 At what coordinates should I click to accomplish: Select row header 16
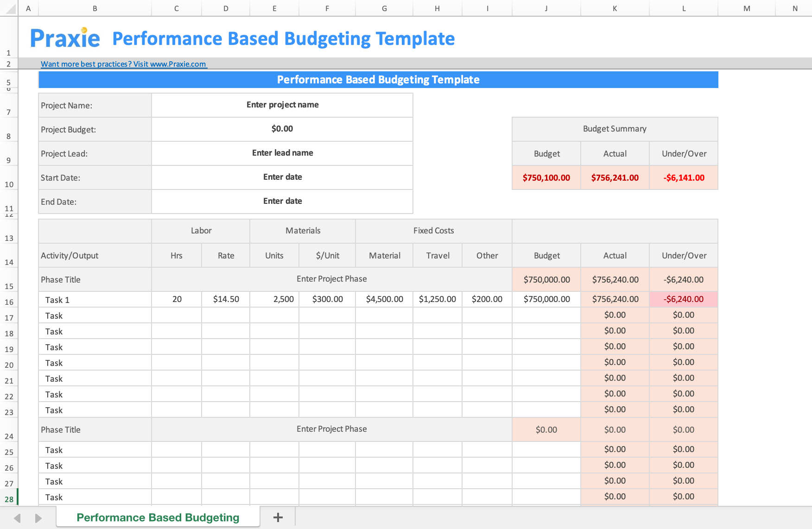[9, 302]
